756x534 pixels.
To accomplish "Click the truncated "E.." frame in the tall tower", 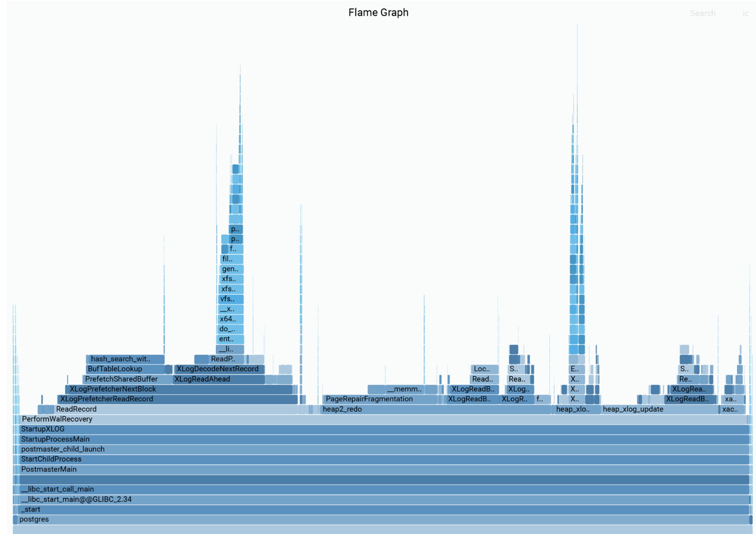I will pos(577,369).
